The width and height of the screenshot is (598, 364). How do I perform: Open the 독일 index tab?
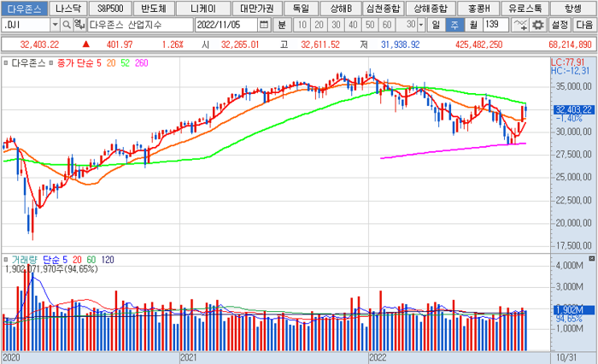coord(301,9)
